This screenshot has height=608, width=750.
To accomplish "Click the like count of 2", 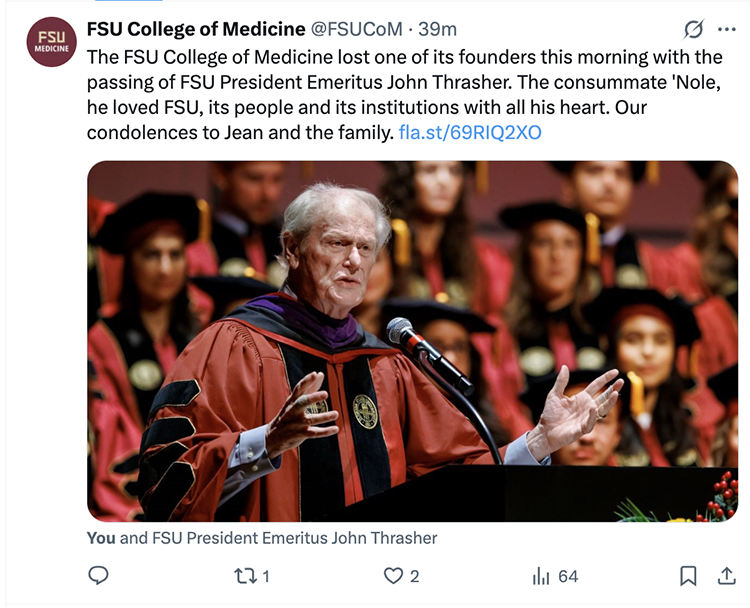I will [415, 576].
